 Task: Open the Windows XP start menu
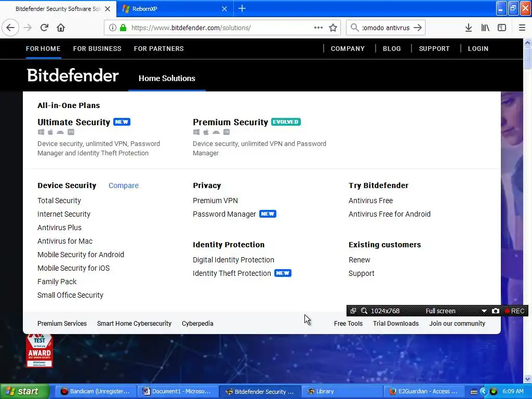(x=25, y=391)
